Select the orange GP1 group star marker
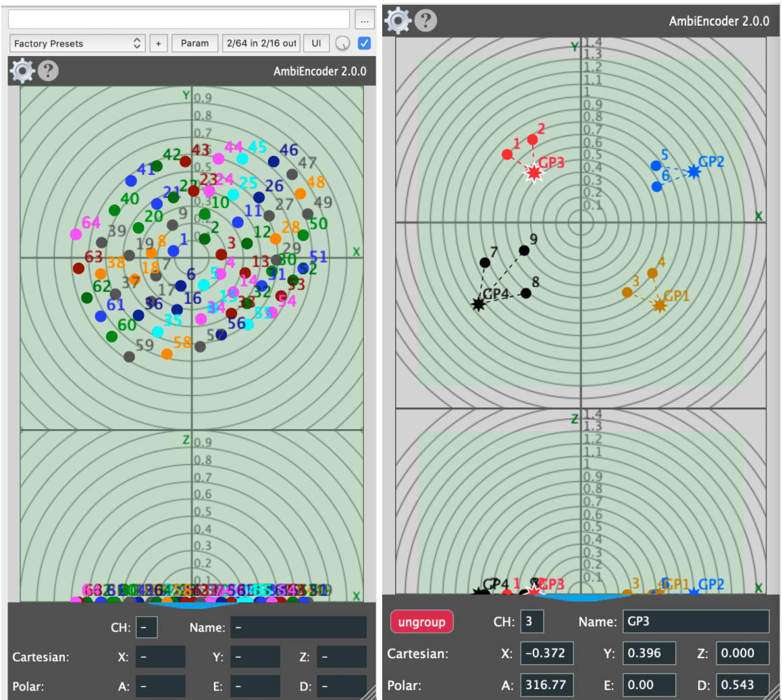This screenshot has width=782, height=700. pos(660,305)
